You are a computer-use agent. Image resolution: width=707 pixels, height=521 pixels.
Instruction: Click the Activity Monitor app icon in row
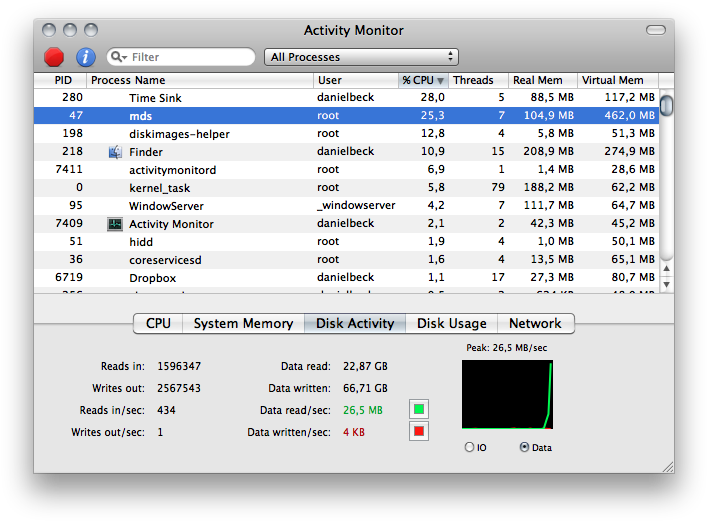pyautogui.click(x=115, y=224)
